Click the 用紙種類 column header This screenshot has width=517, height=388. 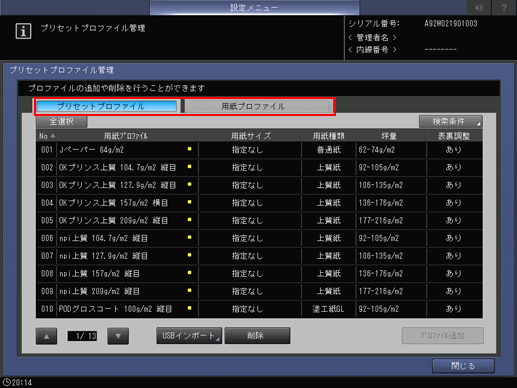[x=329, y=136]
